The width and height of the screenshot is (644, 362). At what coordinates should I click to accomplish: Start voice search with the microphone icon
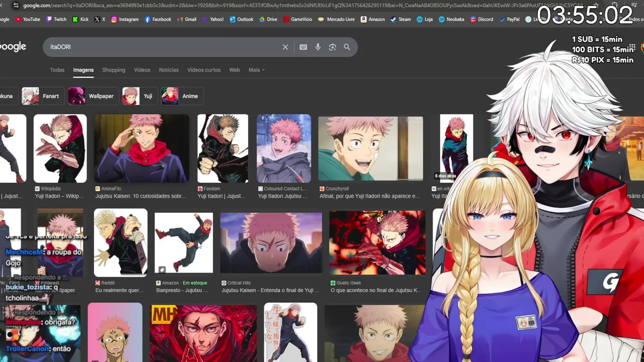pyautogui.click(x=318, y=47)
